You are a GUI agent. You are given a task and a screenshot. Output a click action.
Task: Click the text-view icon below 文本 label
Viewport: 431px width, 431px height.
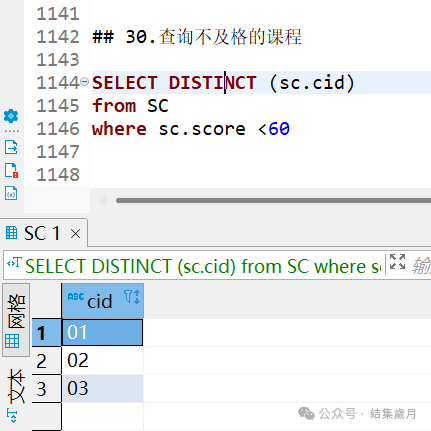pos(12,416)
